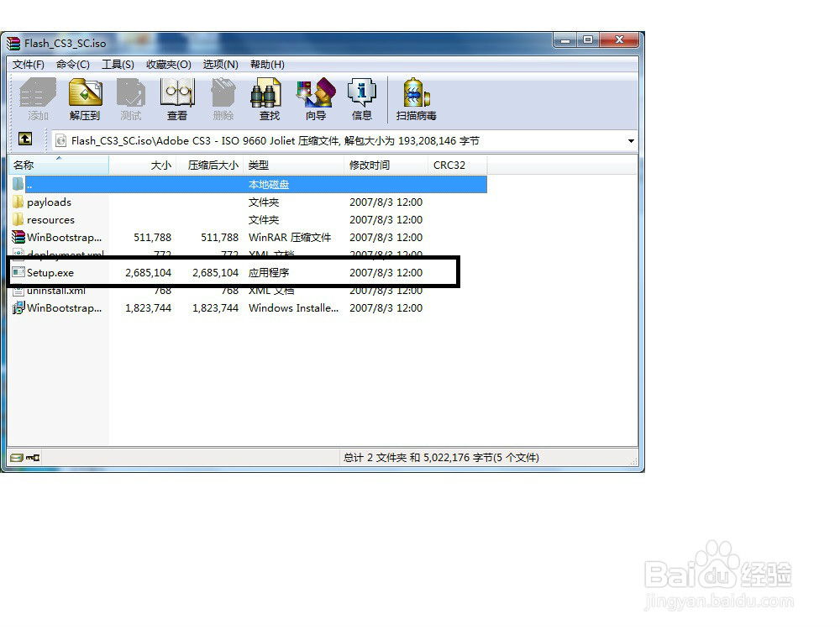Open the Help (帮助) menu
The width and height of the screenshot is (840, 630).
coord(267,65)
